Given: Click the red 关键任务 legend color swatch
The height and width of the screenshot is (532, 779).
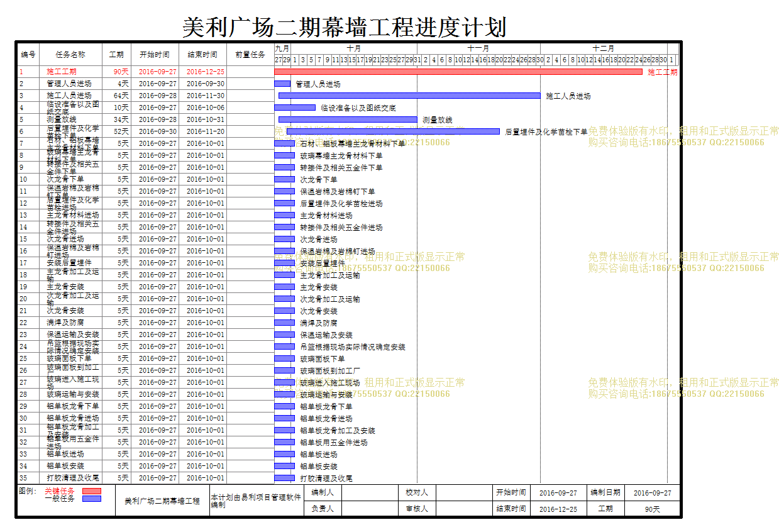Looking at the screenshot, I should pyautogui.click(x=92, y=490).
